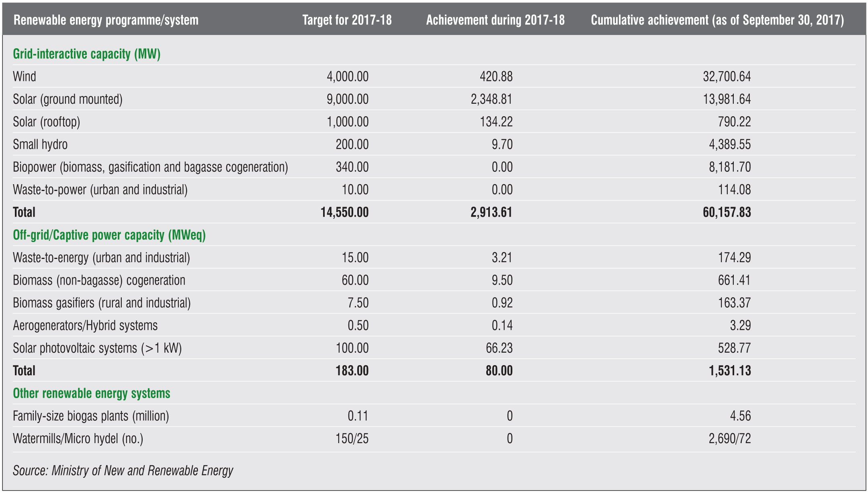Click the Solar (rooftop) achievement value 134.22

pos(496,122)
